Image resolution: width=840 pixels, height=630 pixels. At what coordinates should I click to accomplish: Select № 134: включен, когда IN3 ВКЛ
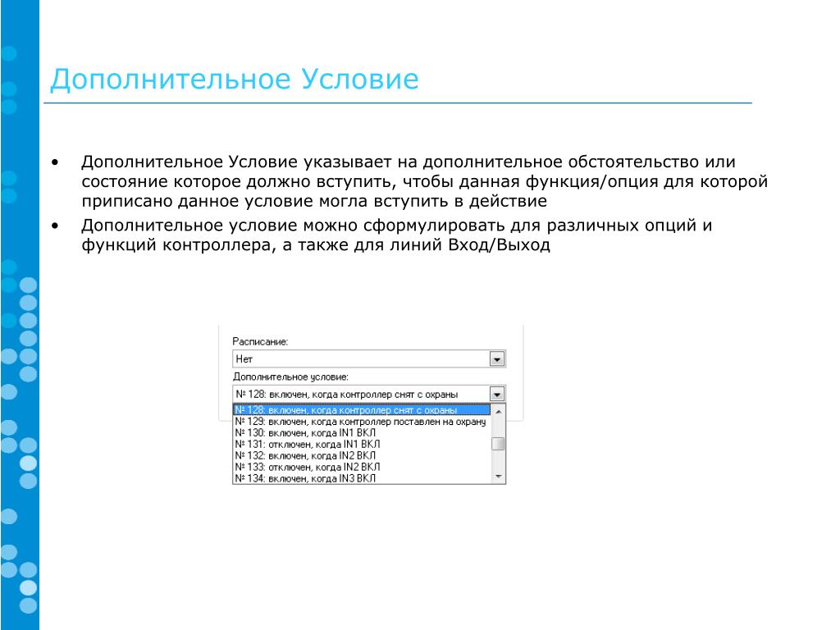[x=362, y=478]
